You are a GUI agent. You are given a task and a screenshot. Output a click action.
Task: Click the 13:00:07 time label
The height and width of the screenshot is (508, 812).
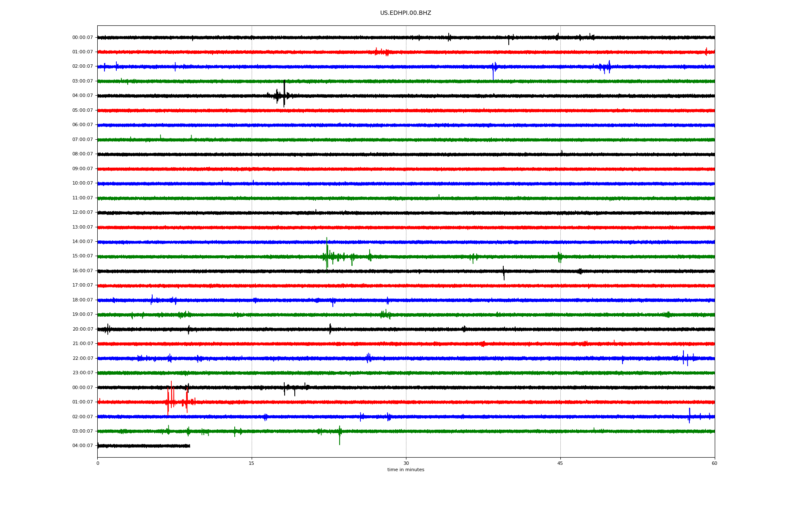(x=82, y=227)
